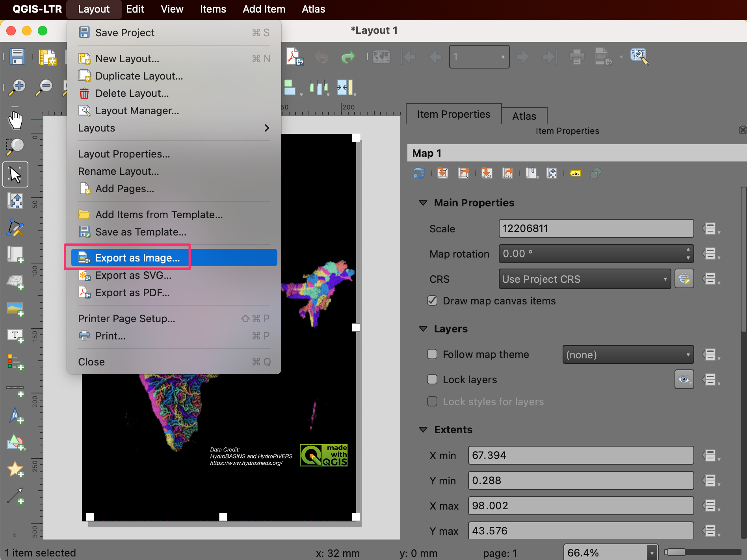The width and height of the screenshot is (747, 560).
Task: Collapse the Main Properties section
Action: 423,203
